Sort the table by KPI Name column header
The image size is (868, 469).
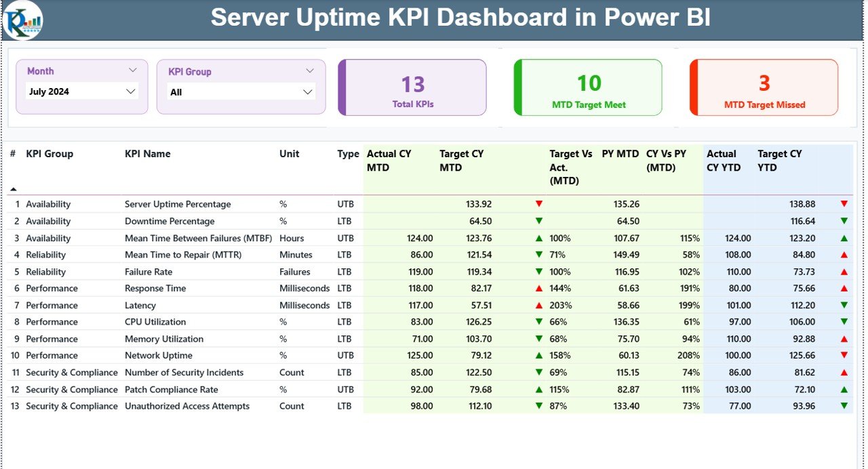(x=147, y=154)
